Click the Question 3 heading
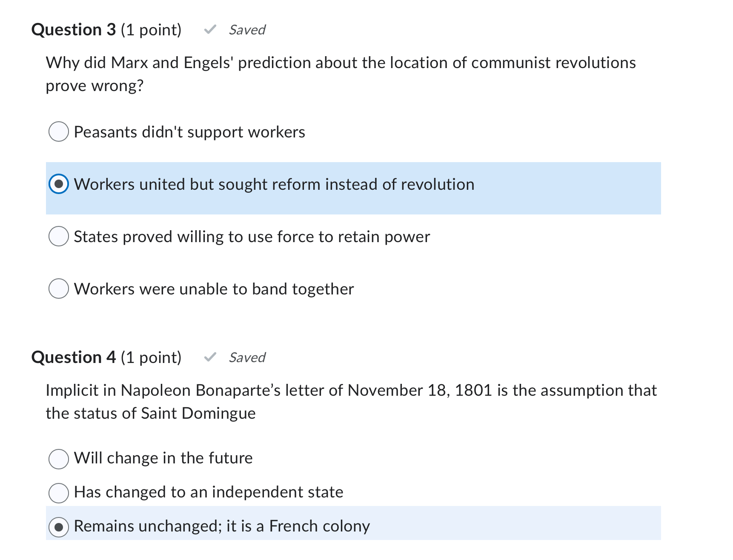733x560 pixels. [x=73, y=29]
